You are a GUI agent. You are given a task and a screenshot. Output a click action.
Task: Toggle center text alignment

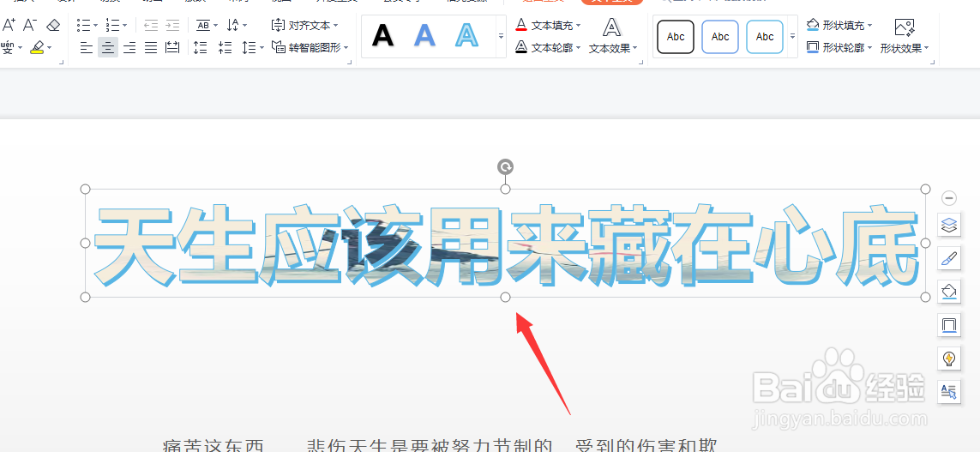[x=108, y=47]
